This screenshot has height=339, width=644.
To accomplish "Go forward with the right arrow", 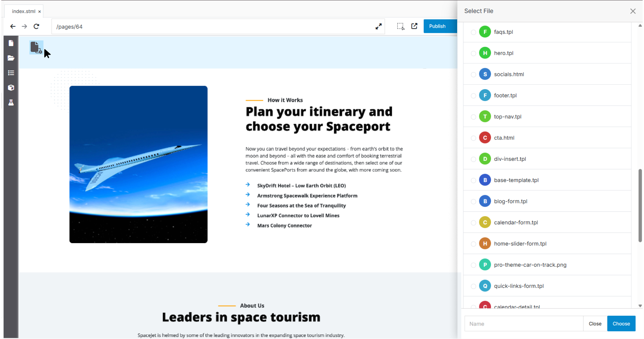I will (x=24, y=26).
